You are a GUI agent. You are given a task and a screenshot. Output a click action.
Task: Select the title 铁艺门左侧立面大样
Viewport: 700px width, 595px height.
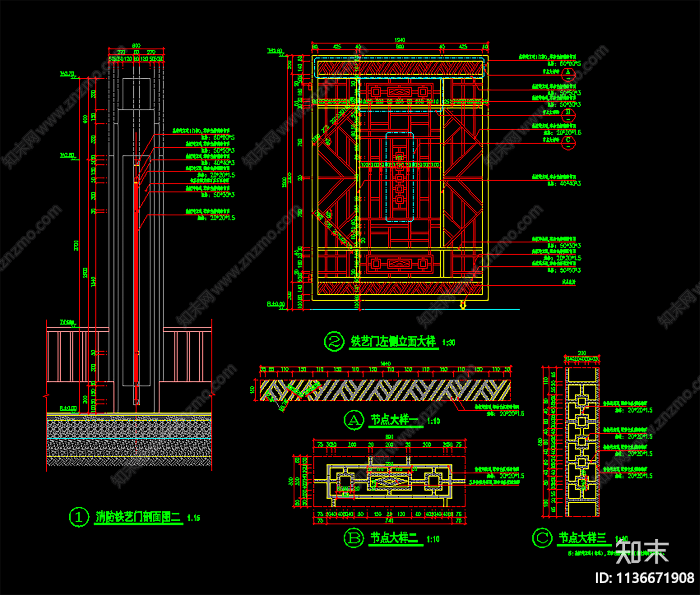click(393, 341)
